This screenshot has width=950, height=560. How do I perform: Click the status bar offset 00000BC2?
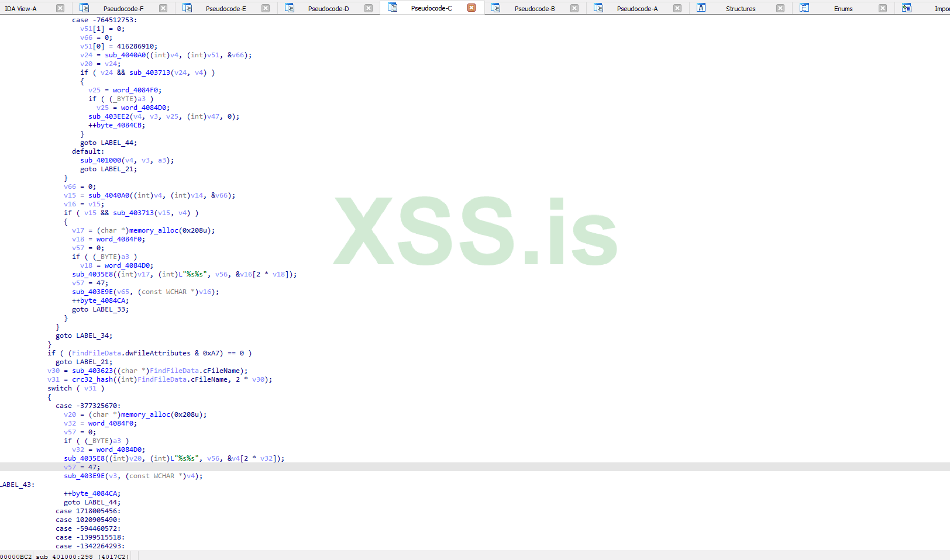tap(16, 556)
